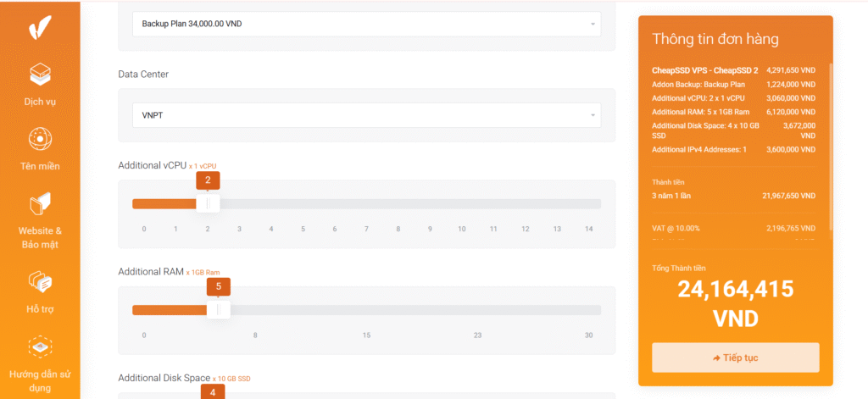The image size is (868, 399).
Task: Open Hướng dẫn sử dụng icon
Action: [40, 346]
